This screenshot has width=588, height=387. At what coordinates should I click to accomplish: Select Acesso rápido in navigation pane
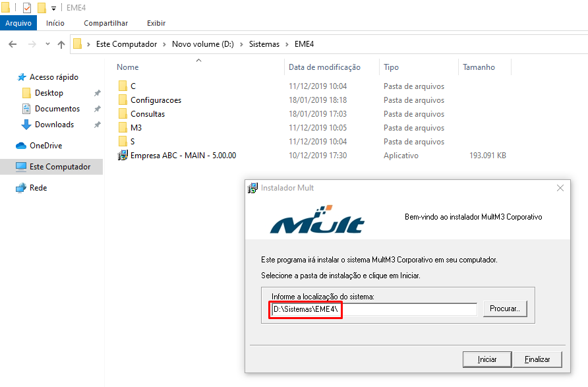[54, 77]
